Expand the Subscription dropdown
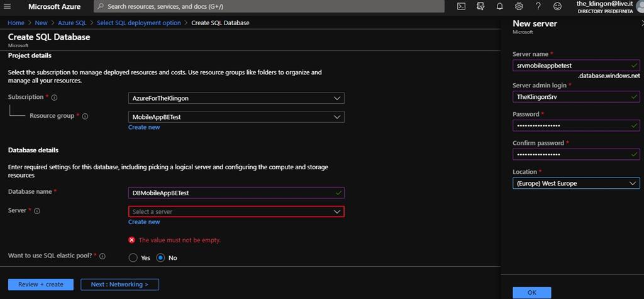The image size is (644, 299). pos(236,98)
